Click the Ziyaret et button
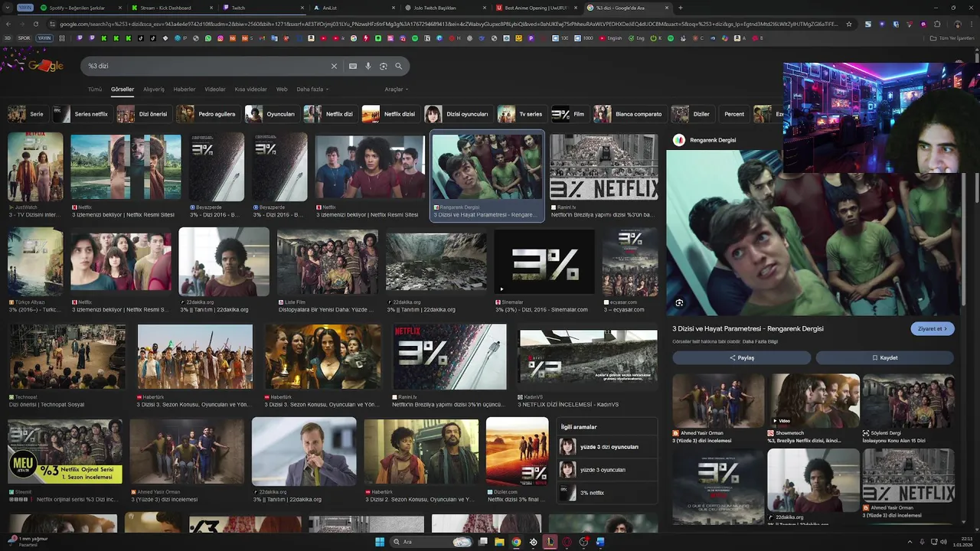The height and width of the screenshot is (551, 980). coord(933,328)
